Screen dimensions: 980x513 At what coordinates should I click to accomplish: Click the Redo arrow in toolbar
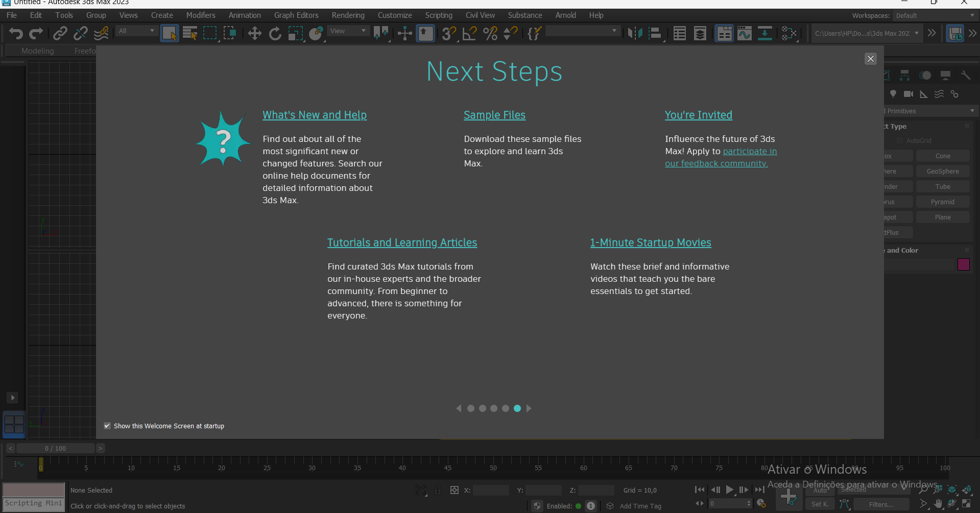coord(36,34)
